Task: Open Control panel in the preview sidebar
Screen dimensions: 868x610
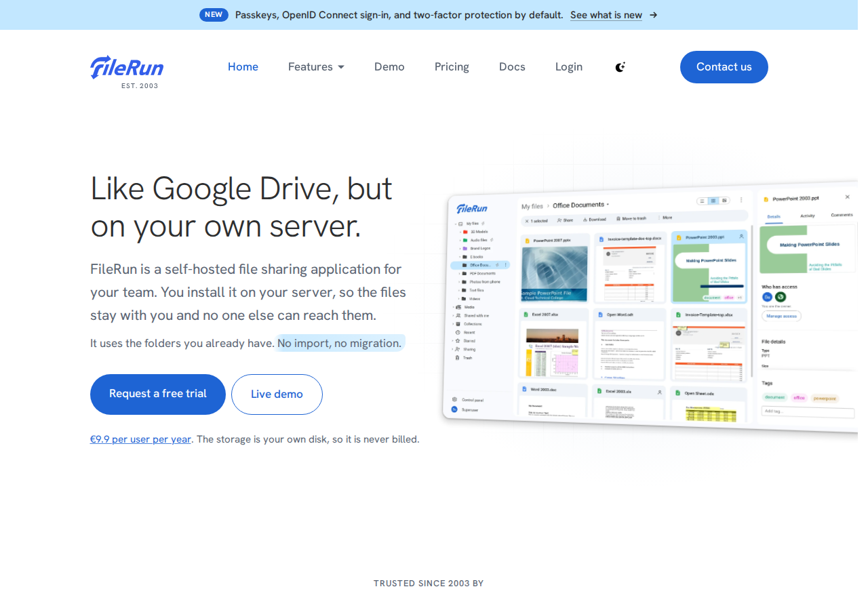Action: (x=468, y=400)
